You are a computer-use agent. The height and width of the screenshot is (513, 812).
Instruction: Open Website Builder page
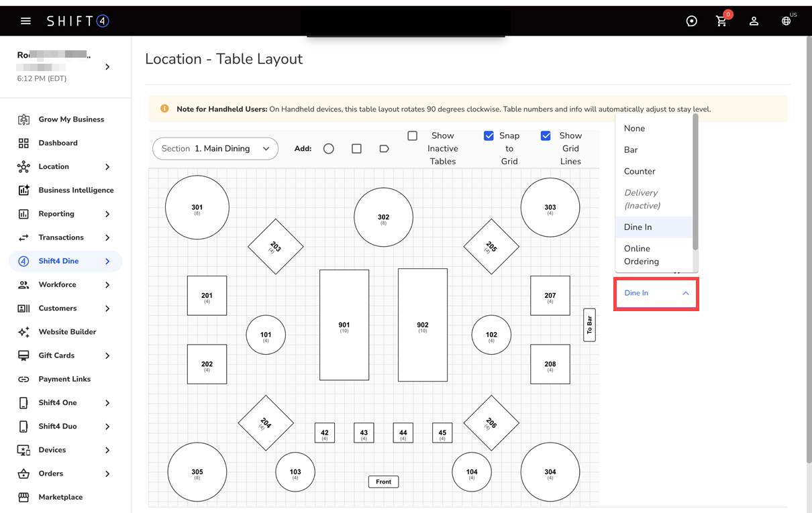[67, 332]
